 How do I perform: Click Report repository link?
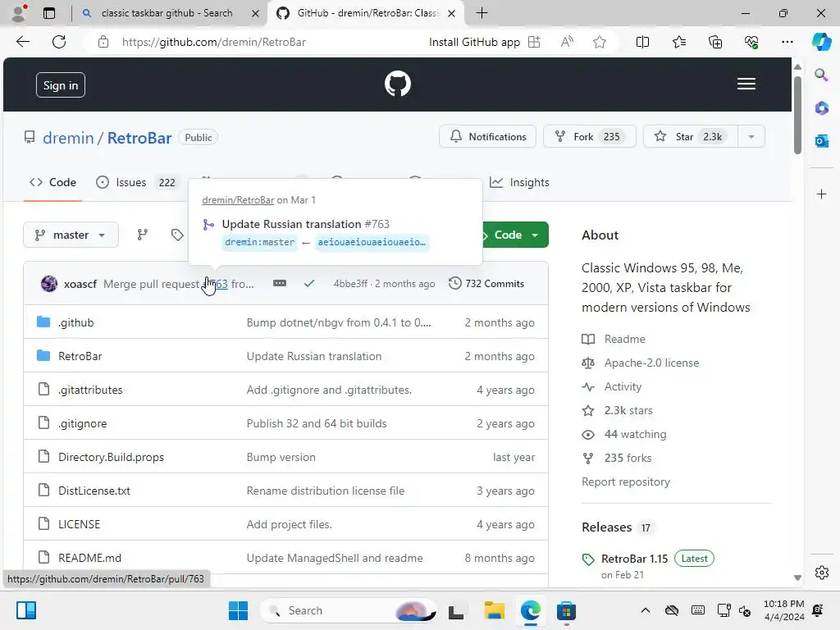coord(626,482)
